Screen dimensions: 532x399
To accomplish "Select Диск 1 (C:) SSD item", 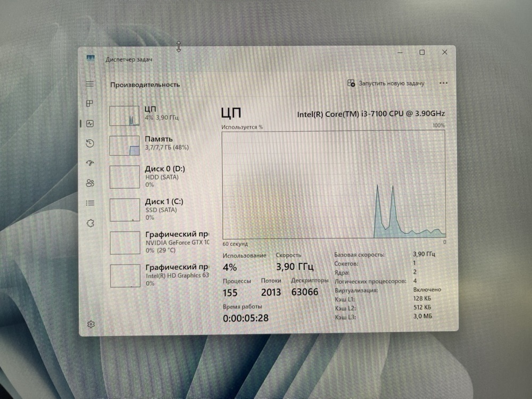I will pos(159,209).
